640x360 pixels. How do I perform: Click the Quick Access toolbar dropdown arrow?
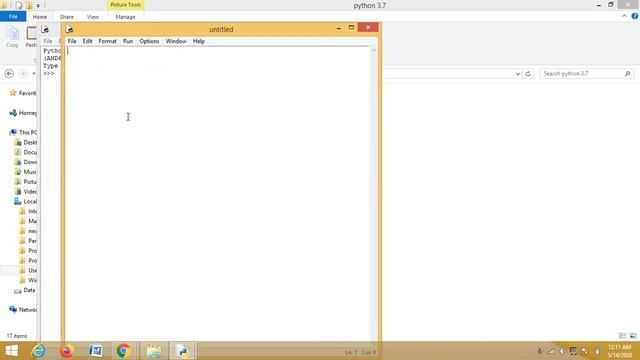pyautogui.click(x=38, y=6)
